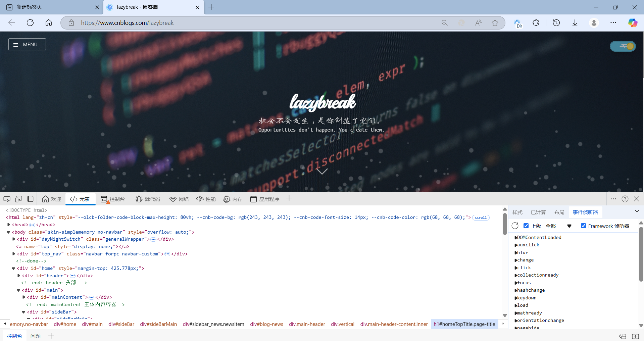Screen dimensions: 644x341
Task: Click scroll-down chevron on page banner
Action: 322,171
